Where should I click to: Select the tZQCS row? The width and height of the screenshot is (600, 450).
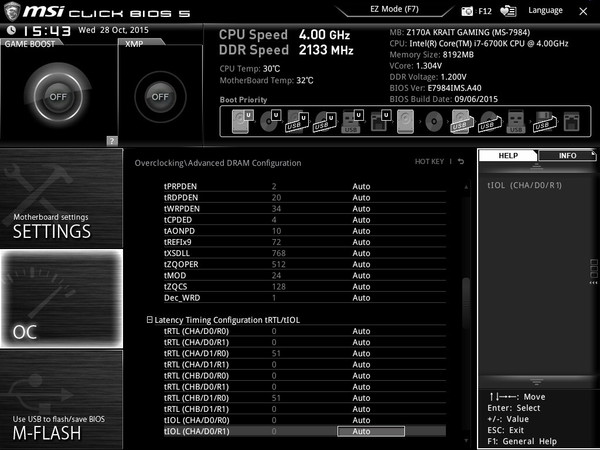[x=305, y=287]
